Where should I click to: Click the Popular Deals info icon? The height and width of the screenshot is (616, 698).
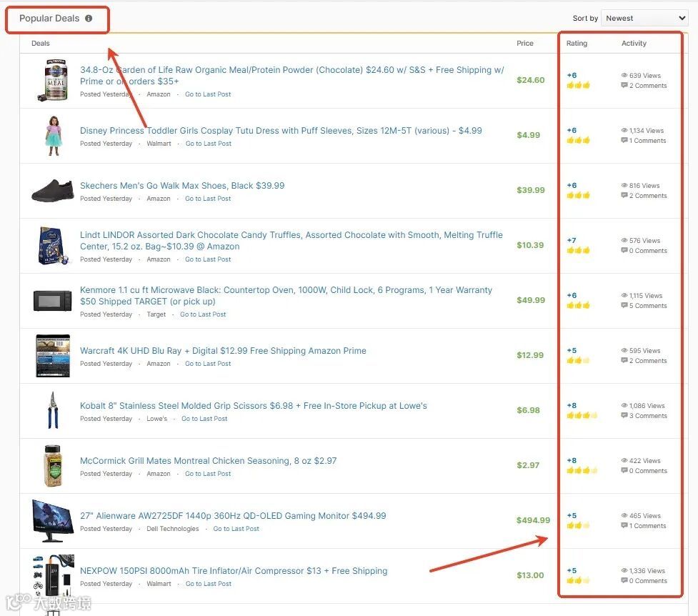click(89, 19)
